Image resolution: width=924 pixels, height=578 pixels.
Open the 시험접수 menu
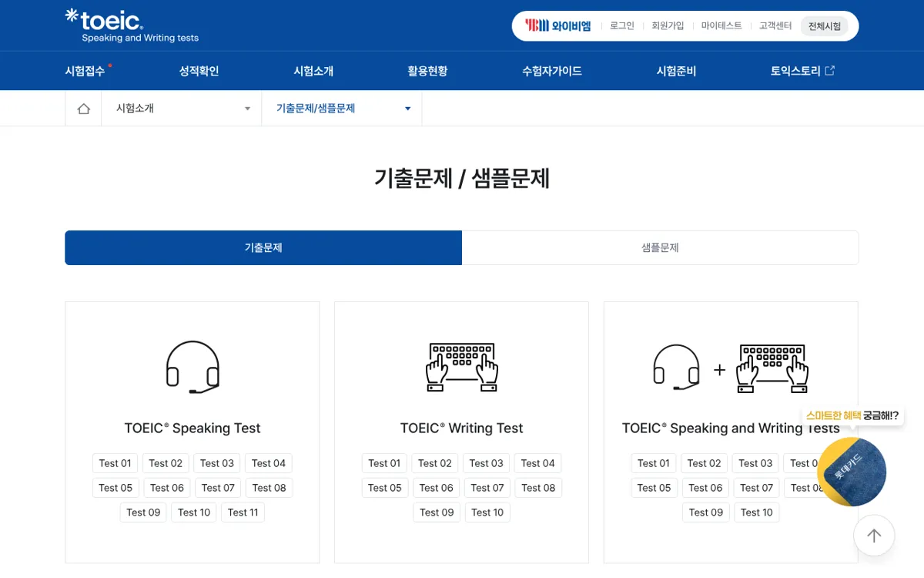coord(85,71)
